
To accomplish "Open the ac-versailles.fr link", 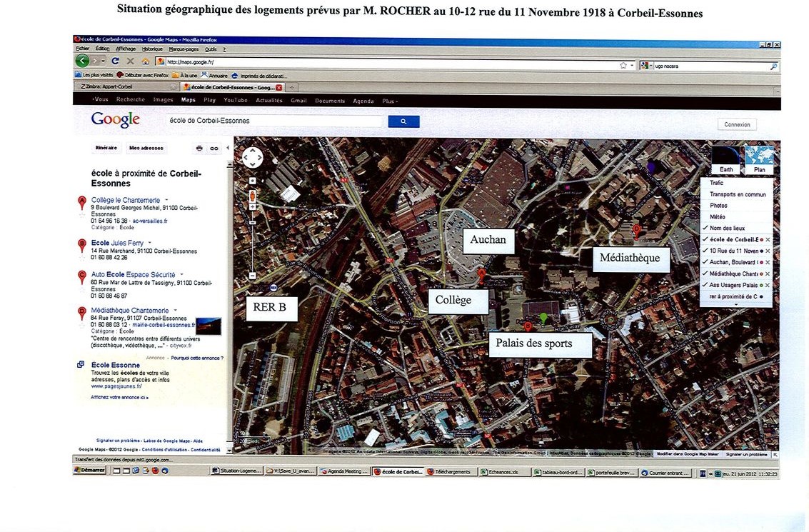I will tap(150, 221).
